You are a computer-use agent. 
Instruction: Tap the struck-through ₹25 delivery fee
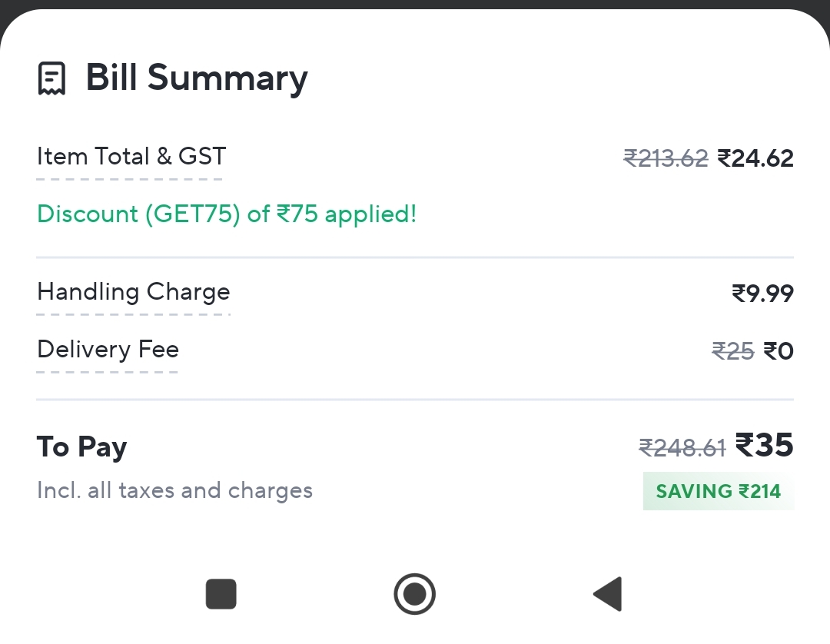(x=732, y=351)
